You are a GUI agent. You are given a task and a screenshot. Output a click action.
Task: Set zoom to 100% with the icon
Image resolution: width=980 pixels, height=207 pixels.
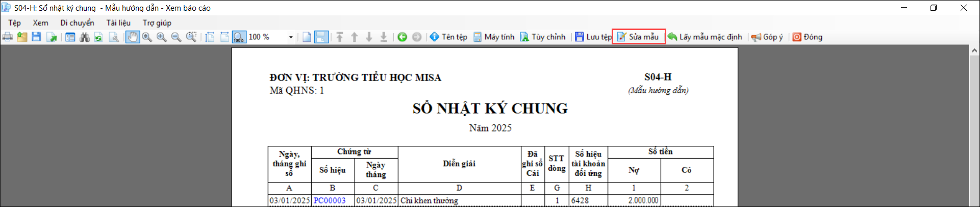click(x=239, y=37)
